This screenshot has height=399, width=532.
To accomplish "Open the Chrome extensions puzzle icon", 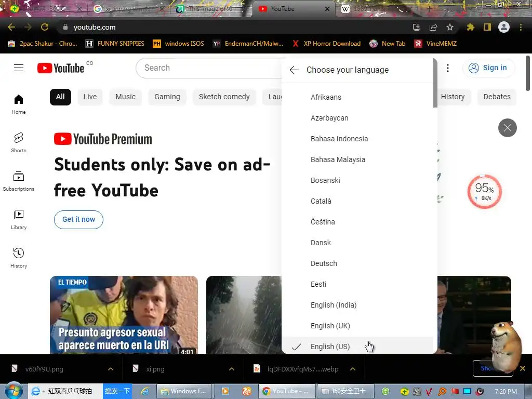I will click(x=471, y=27).
